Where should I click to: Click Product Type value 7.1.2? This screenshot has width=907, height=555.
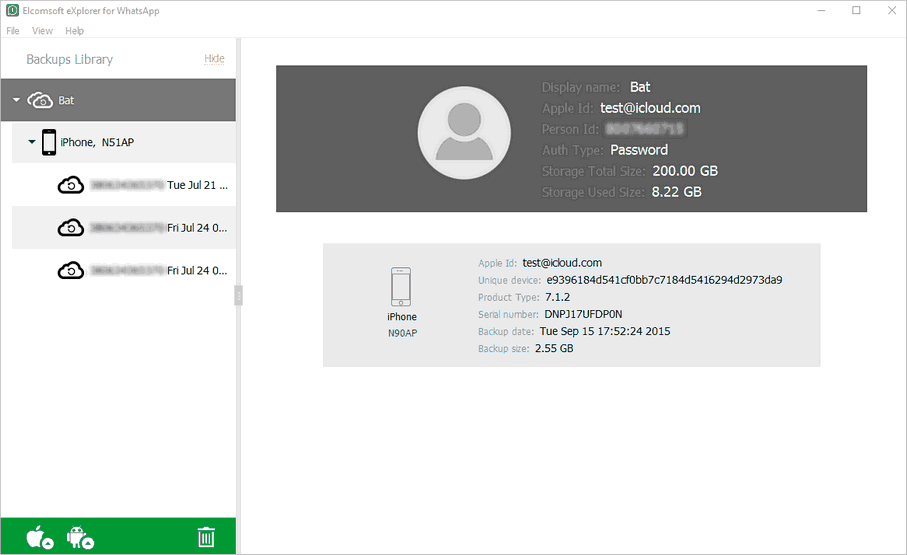tap(558, 297)
